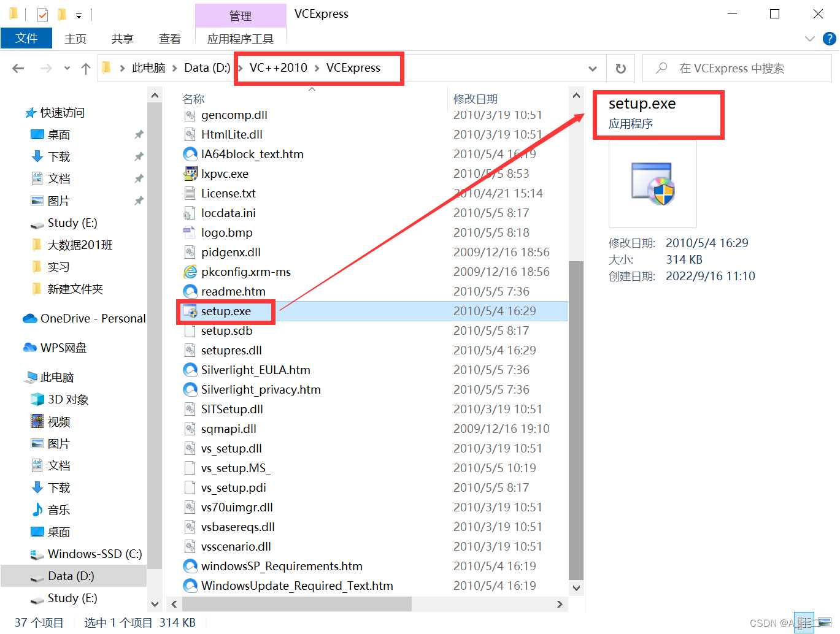
Task: Open 快速访问 in the navigation pane
Action: click(62, 112)
